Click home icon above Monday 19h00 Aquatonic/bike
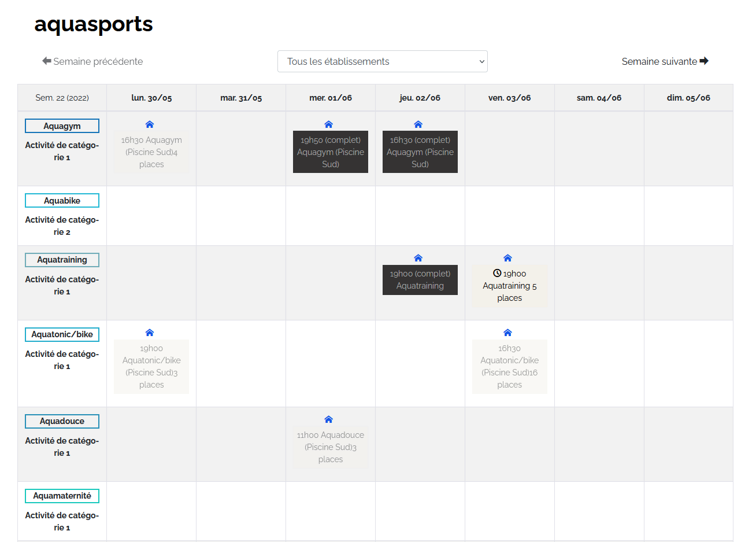The width and height of the screenshot is (756, 542). coord(150,333)
